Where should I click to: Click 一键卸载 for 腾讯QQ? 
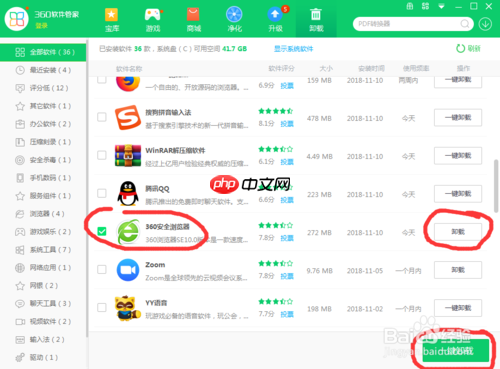[458, 194]
